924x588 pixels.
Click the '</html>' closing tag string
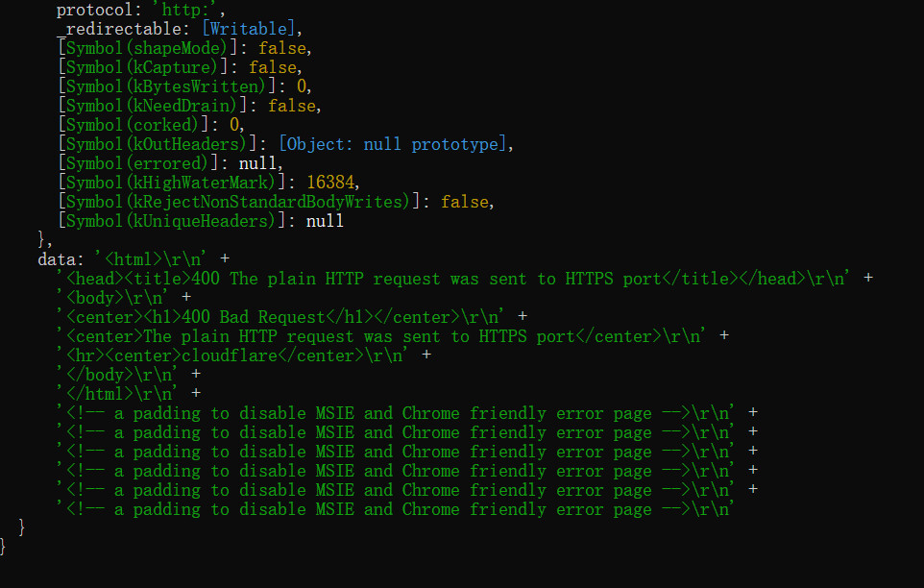point(96,394)
